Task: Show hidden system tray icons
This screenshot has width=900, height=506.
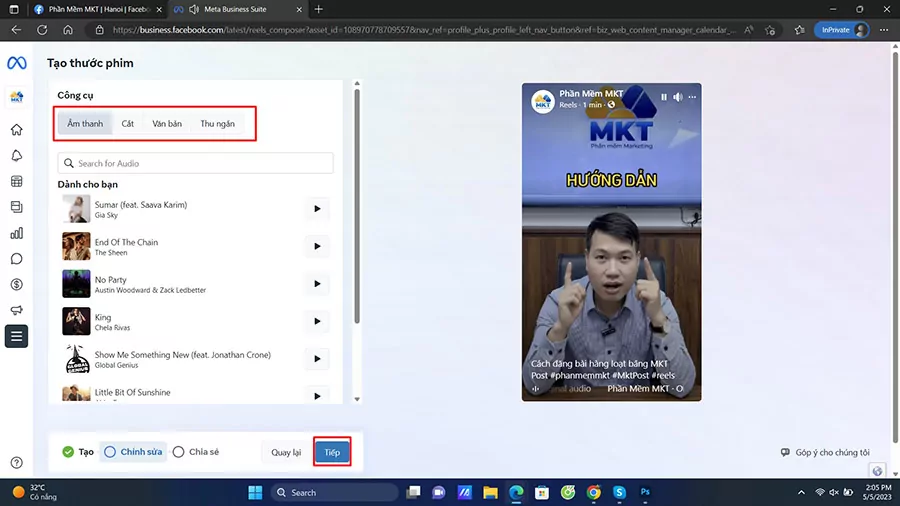Action: (801, 492)
